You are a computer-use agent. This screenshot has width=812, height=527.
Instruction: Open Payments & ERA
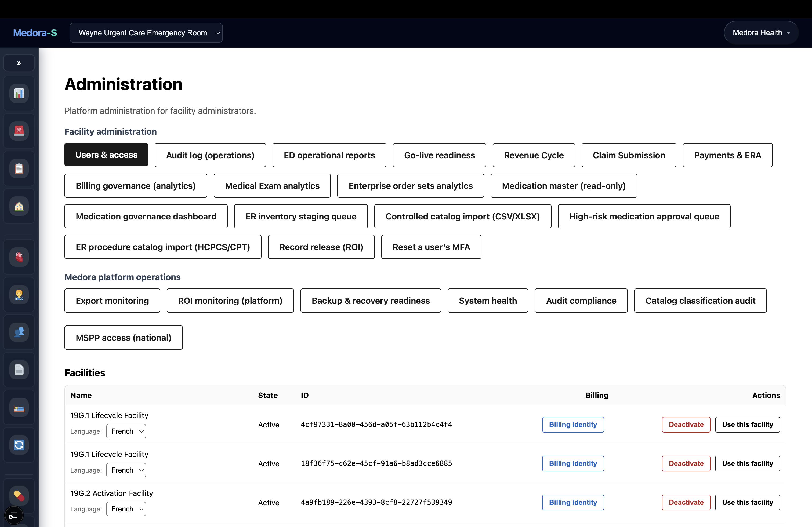[727, 155]
